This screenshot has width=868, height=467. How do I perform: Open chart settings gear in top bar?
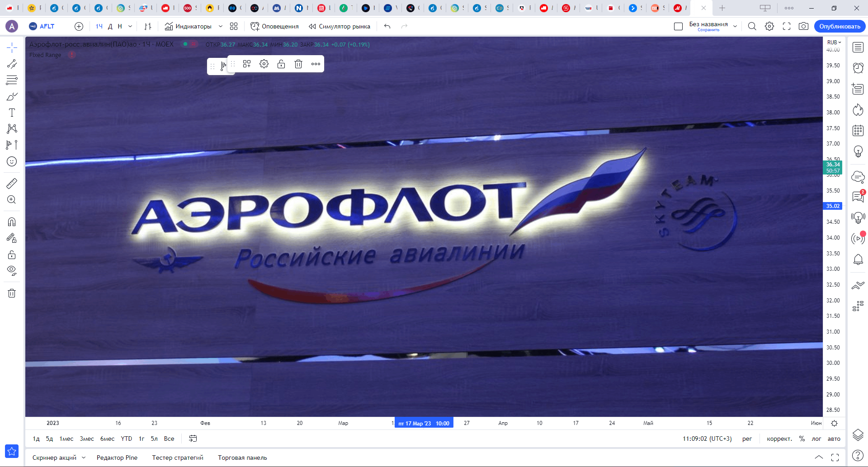pos(769,26)
